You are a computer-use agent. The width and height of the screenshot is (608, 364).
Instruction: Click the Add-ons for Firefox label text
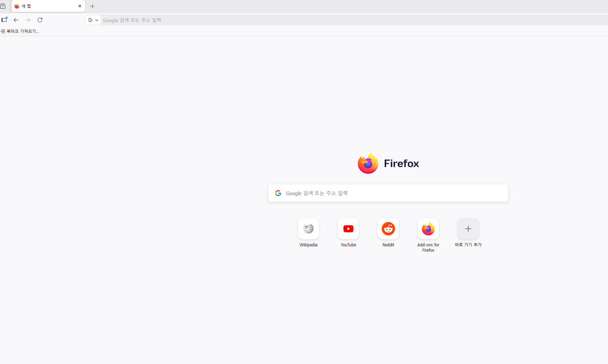point(428,248)
